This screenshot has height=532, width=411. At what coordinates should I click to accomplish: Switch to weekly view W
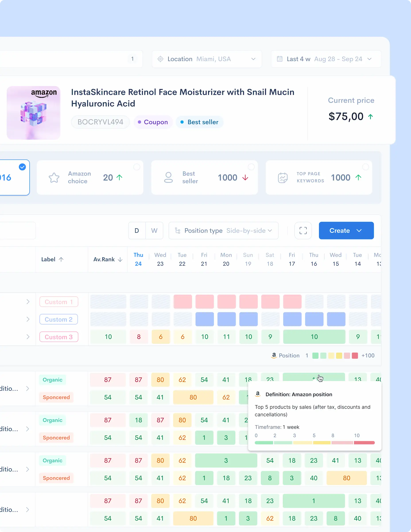(x=154, y=231)
